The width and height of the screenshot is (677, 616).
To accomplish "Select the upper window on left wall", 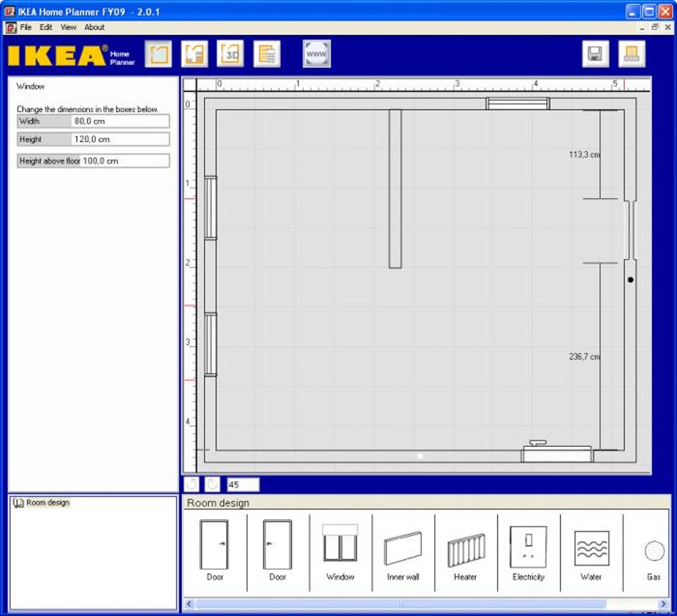I will pos(210,208).
